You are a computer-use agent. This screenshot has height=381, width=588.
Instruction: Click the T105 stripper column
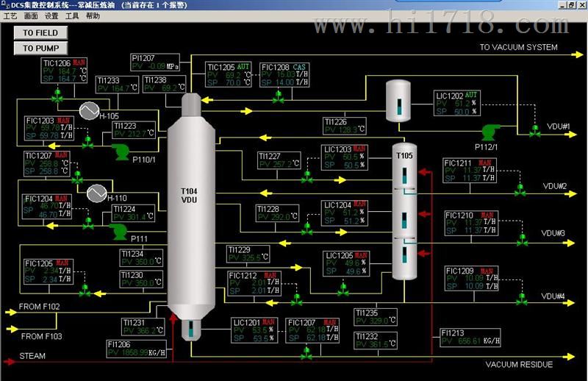click(x=404, y=211)
